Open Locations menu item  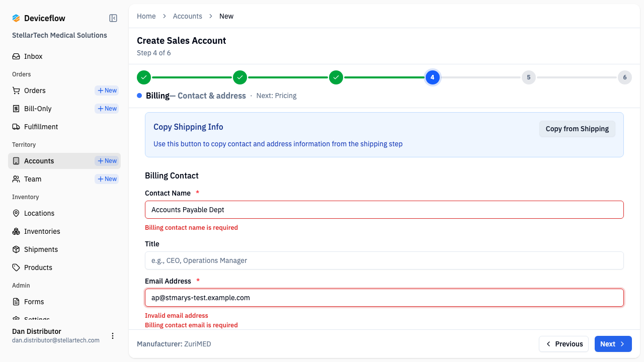click(64, 213)
